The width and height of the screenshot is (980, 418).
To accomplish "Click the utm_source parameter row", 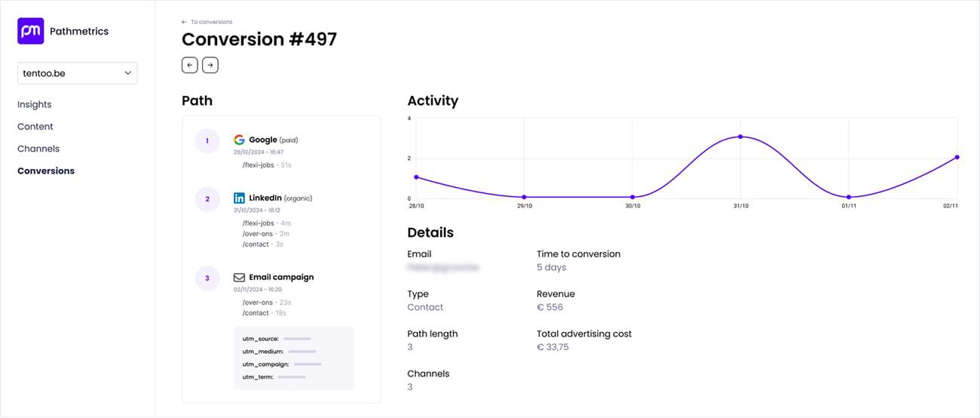I will click(x=277, y=339).
